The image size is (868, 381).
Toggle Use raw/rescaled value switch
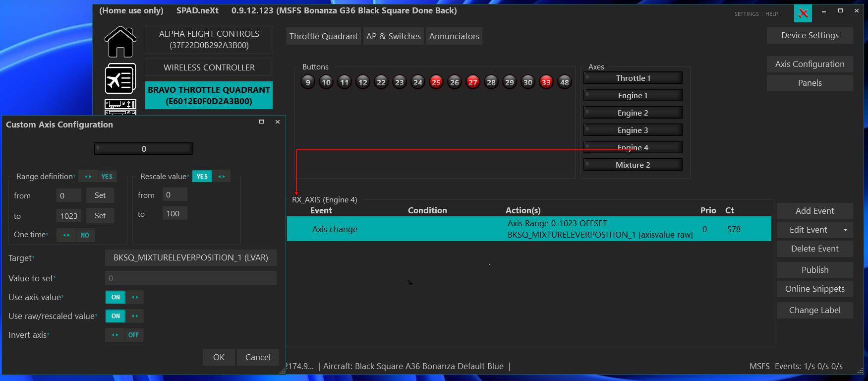coord(124,316)
